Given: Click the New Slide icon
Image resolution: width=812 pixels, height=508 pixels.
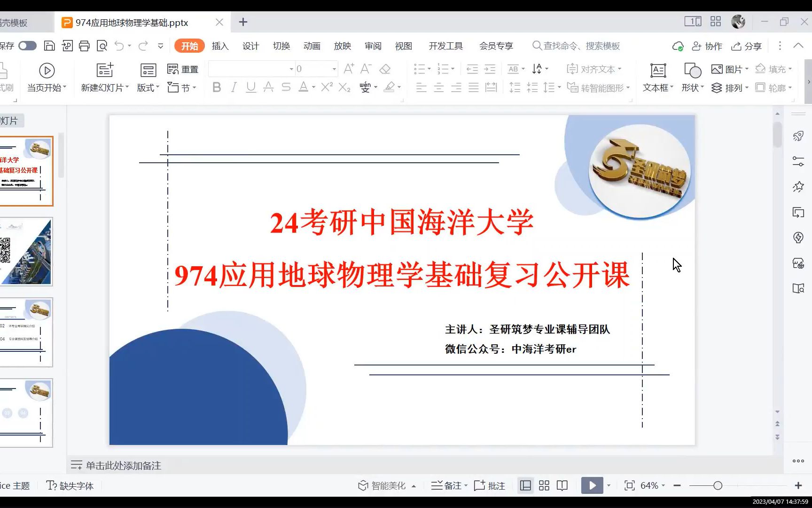Looking at the screenshot, I should (105, 70).
